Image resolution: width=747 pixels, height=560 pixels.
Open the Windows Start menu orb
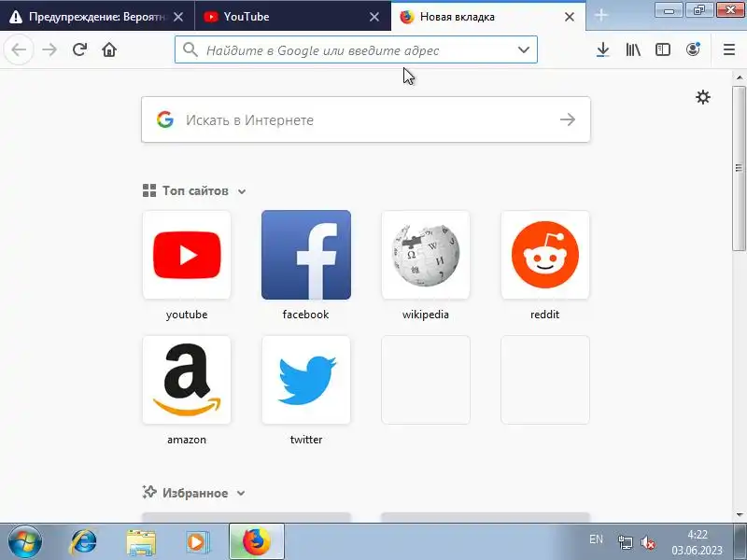(25, 541)
